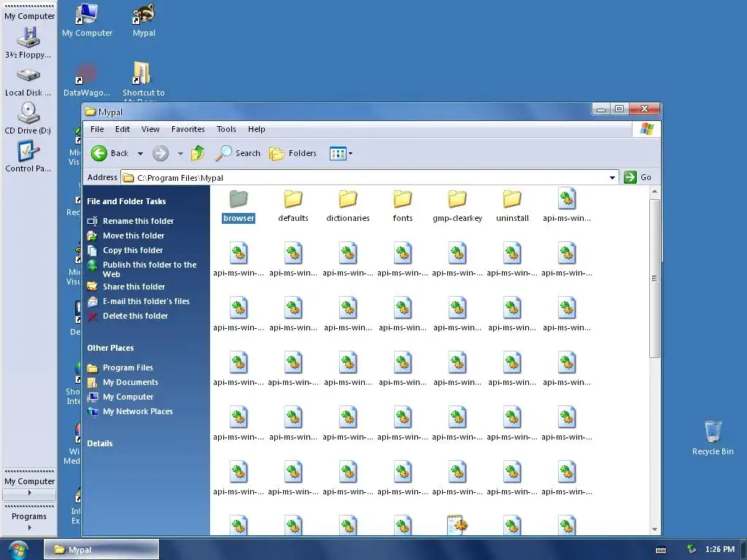Expand the Programs sidebar arrow
The width and height of the screenshot is (747, 560).
pos(29,528)
